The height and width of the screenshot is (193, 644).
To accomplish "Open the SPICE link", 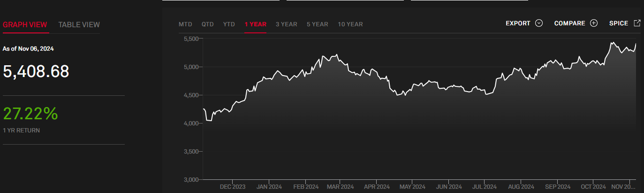I will [x=618, y=23].
